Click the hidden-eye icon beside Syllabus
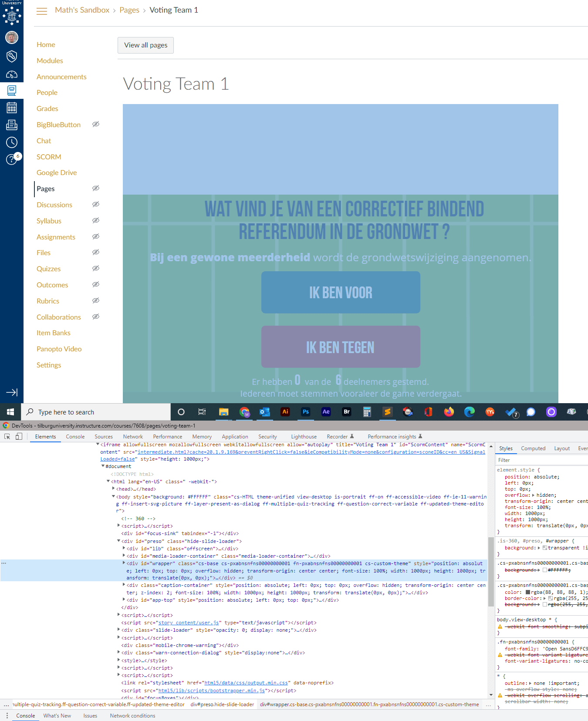 point(96,221)
